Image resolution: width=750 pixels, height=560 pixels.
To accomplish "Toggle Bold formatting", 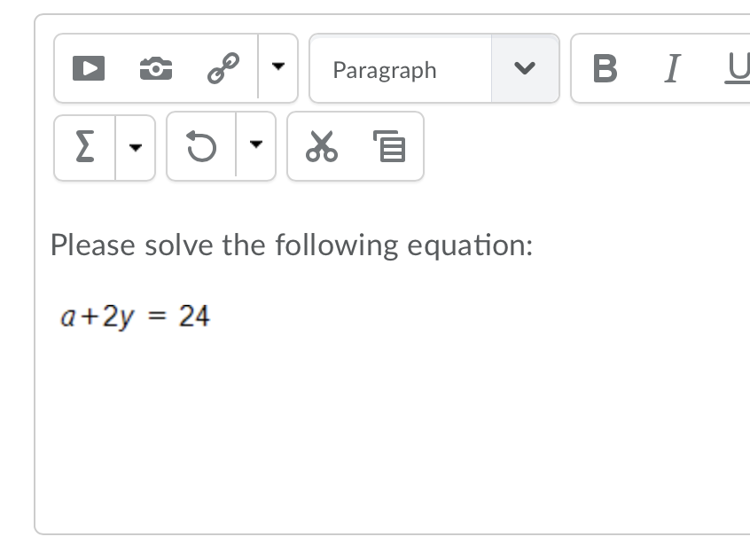I will click(605, 68).
